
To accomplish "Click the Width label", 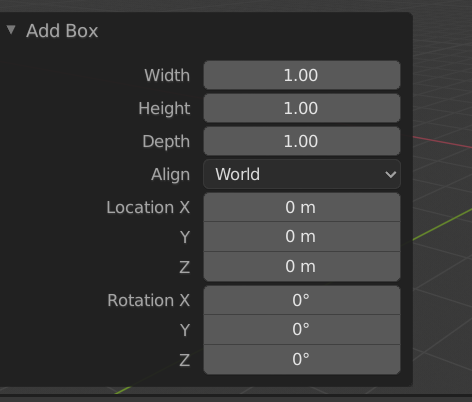I will pyautogui.click(x=167, y=75).
